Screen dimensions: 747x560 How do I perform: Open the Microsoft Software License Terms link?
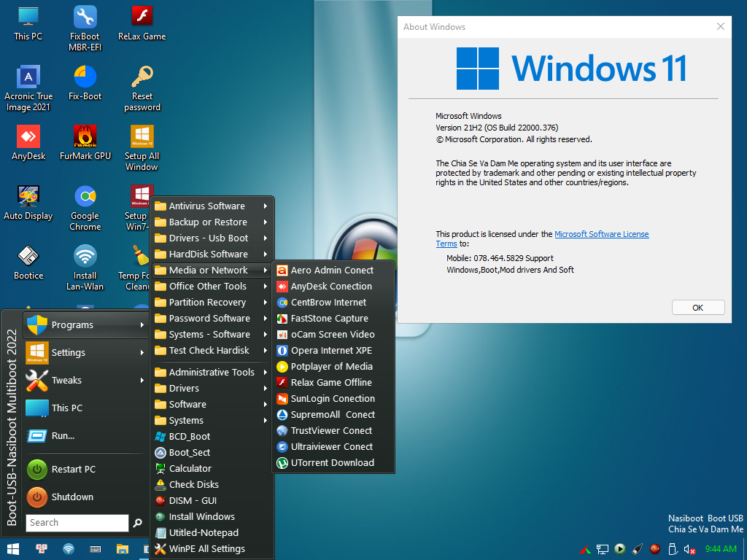601,235
